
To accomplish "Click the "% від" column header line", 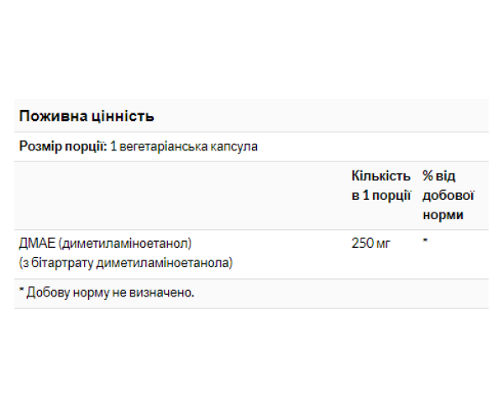I will click(439, 176).
